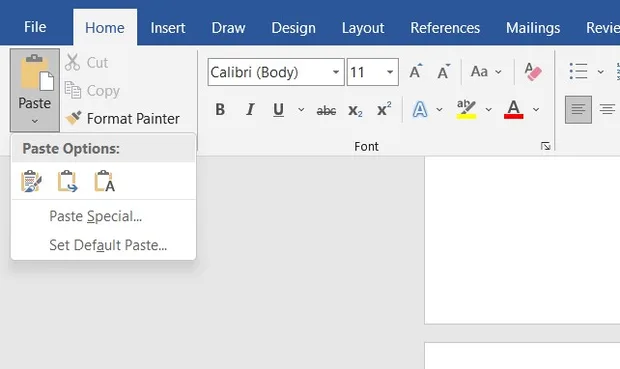The width and height of the screenshot is (620, 369).
Task: Expand font color dropdown arrow
Action: pos(536,110)
